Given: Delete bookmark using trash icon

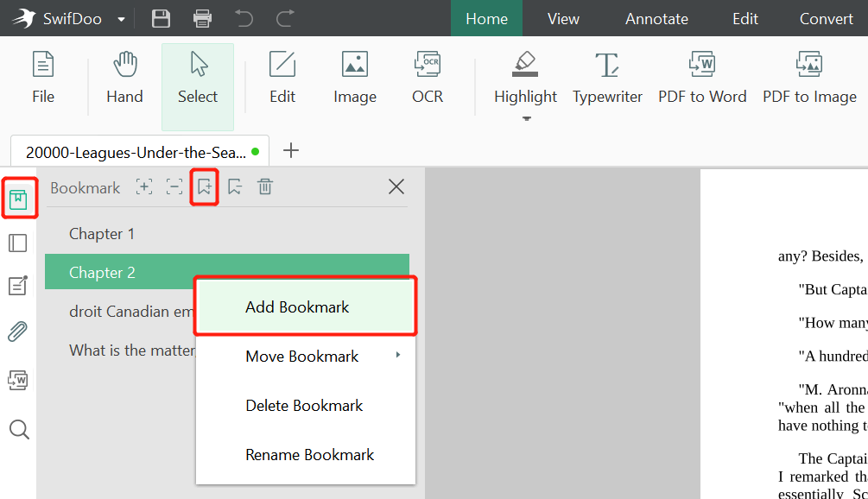Looking at the screenshot, I should (265, 186).
